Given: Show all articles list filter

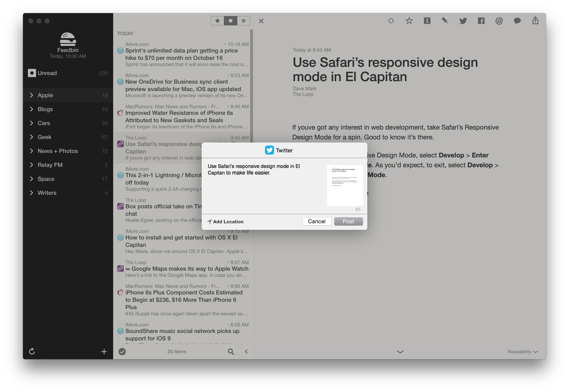Looking at the screenshot, I should (x=244, y=21).
